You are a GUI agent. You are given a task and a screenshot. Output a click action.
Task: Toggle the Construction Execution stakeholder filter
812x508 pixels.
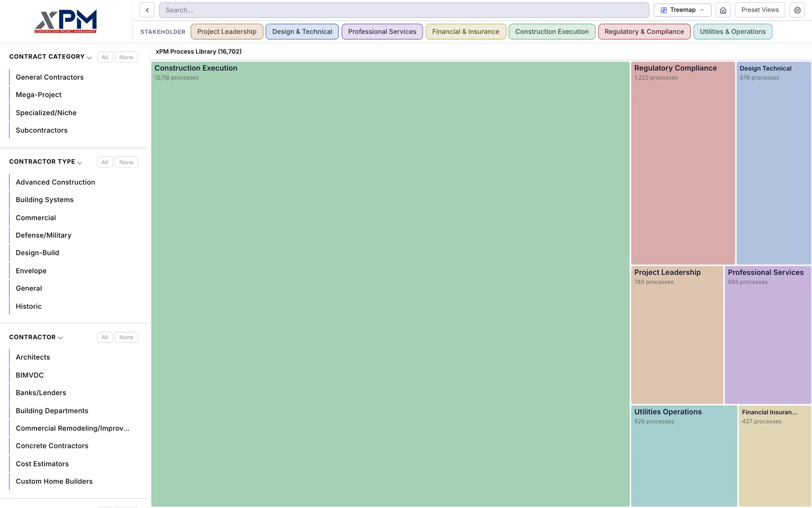[552, 31]
